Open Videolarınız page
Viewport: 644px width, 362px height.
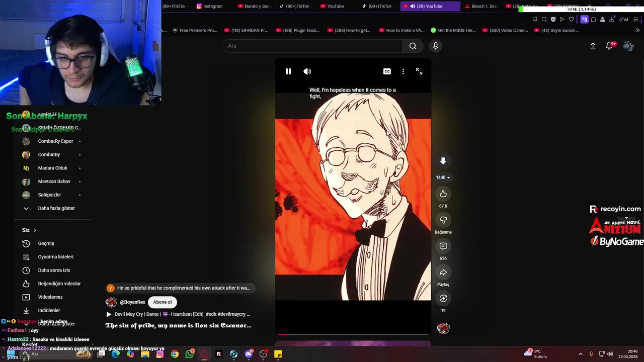(50, 297)
